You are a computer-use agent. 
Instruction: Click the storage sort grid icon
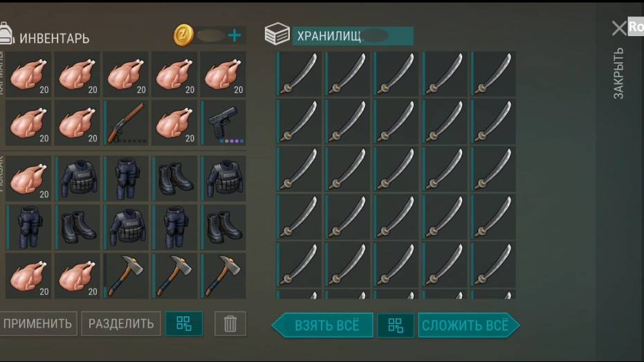pos(396,325)
